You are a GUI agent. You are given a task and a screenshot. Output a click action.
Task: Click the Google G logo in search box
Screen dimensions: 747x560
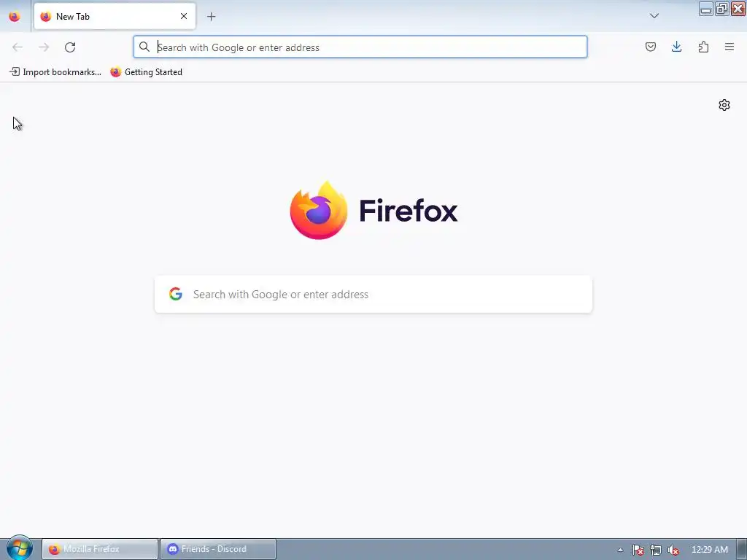pyautogui.click(x=176, y=294)
